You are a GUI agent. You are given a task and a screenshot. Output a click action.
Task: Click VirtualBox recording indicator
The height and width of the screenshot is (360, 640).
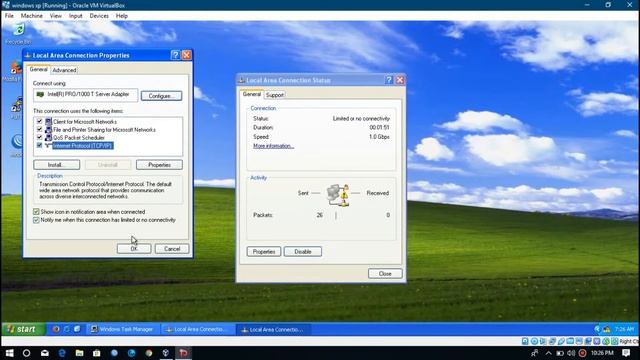pyautogui.click(x=588, y=341)
